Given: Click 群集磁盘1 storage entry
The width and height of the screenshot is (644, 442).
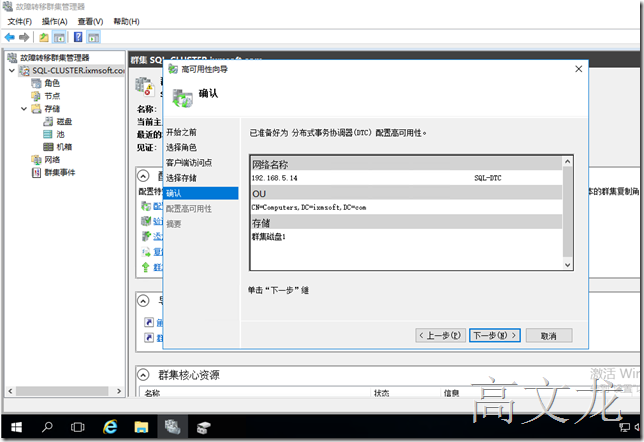Looking at the screenshot, I should click(x=269, y=237).
